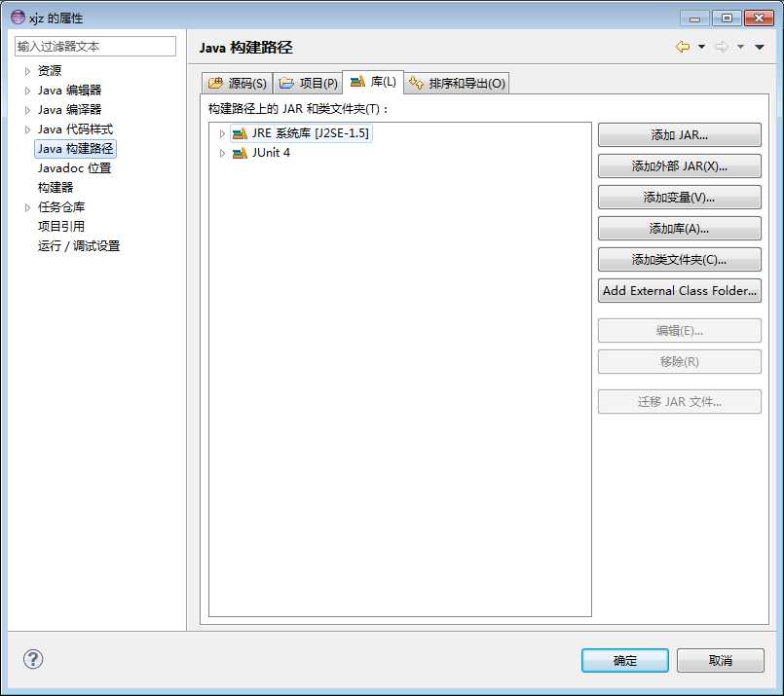Confirm with the 确定 button
Image resolution: width=784 pixels, height=696 pixels.
tap(625, 661)
